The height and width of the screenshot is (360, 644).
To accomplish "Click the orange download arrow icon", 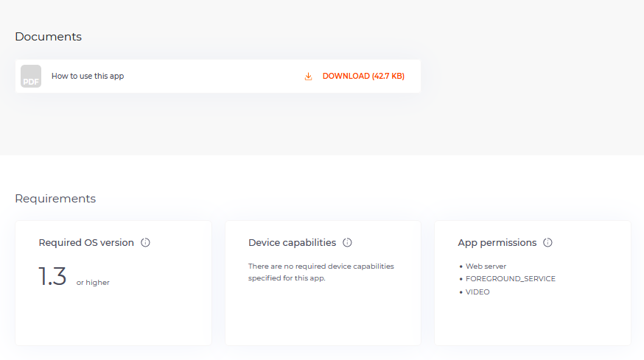I will [x=308, y=77].
